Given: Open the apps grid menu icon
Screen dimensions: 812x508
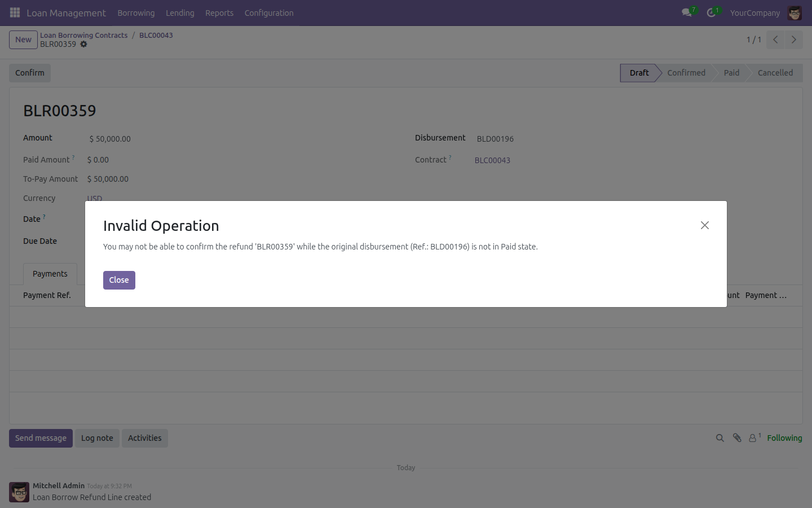Looking at the screenshot, I should pos(15,12).
